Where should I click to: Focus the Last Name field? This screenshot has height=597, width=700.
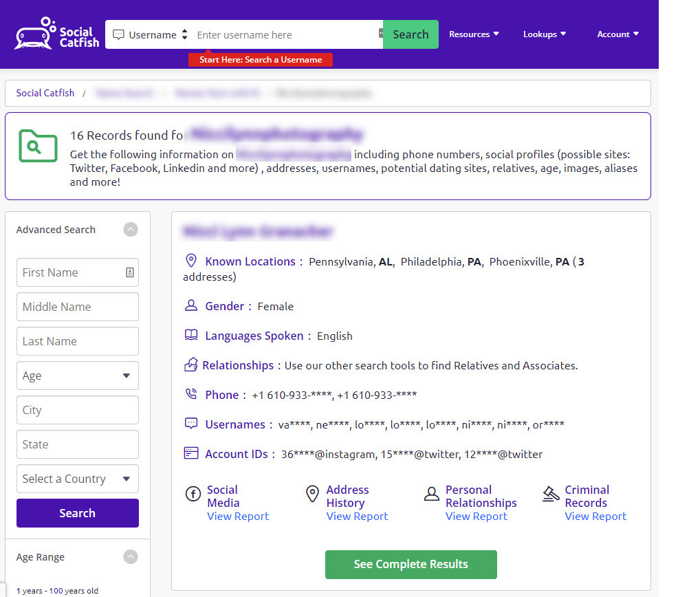tap(78, 341)
